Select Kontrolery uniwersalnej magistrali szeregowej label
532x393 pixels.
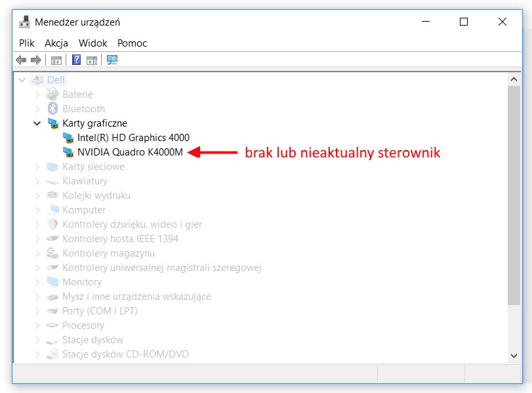162,268
